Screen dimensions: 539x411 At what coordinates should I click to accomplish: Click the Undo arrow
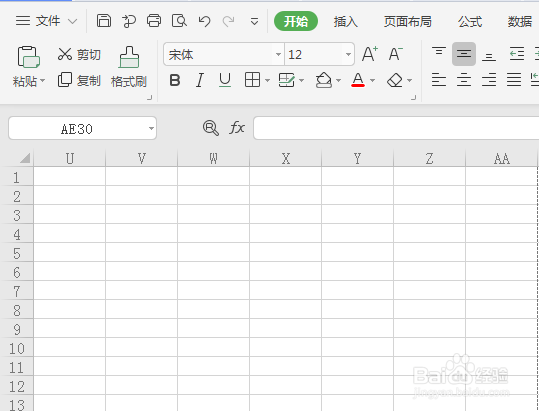tap(205, 21)
